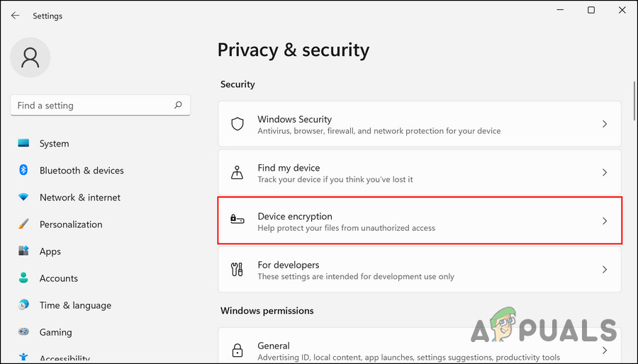Go to Accounts settings
This screenshot has width=638, height=364.
[x=58, y=278]
